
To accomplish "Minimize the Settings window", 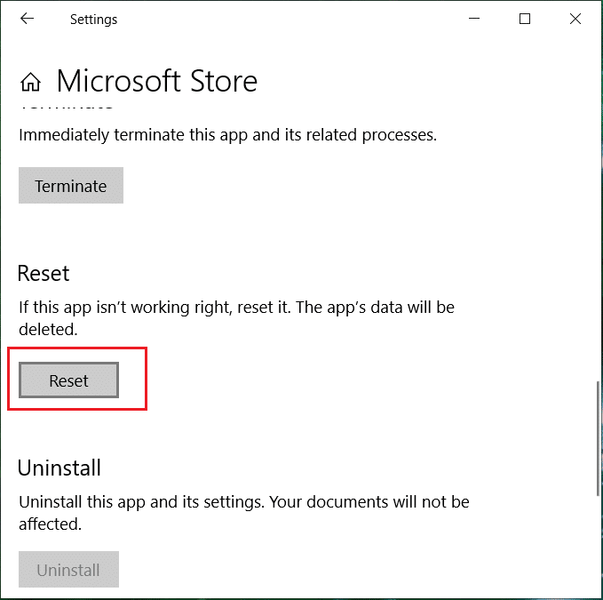I will pos(474,18).
